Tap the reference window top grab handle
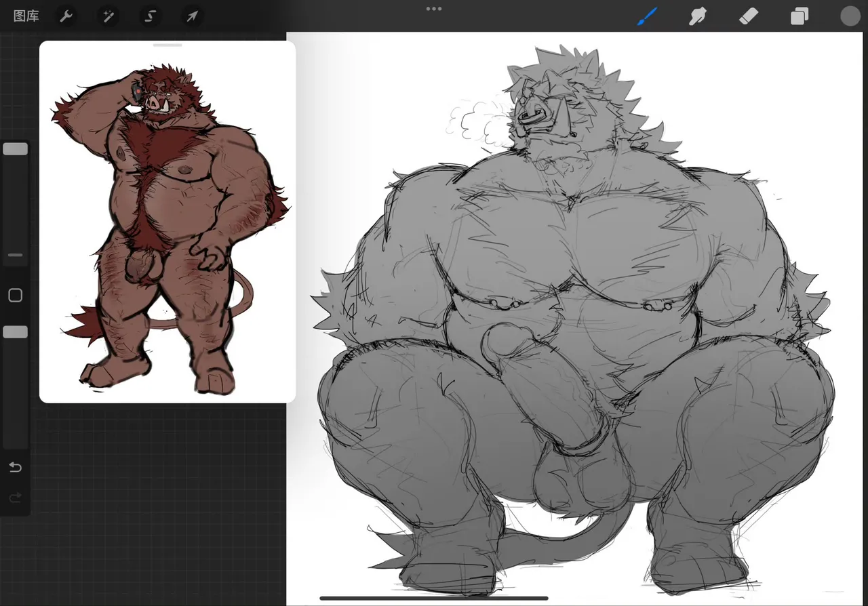The image size is (868, 606). tap(167, 45)
